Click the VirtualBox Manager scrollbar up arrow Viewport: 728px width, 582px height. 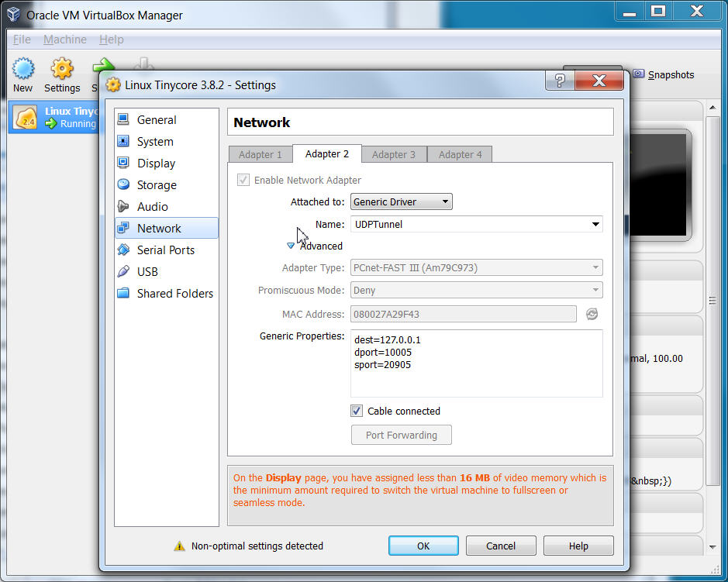coord(712,108)
